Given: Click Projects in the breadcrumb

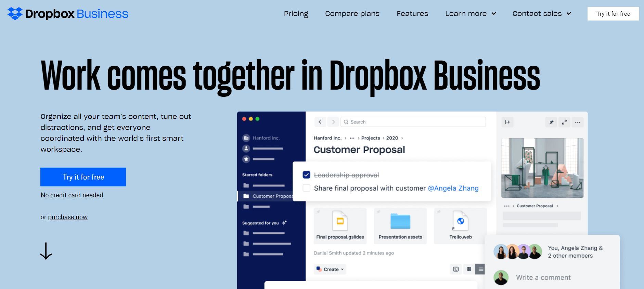Looking at the screenshot, I should pos(371,138).
